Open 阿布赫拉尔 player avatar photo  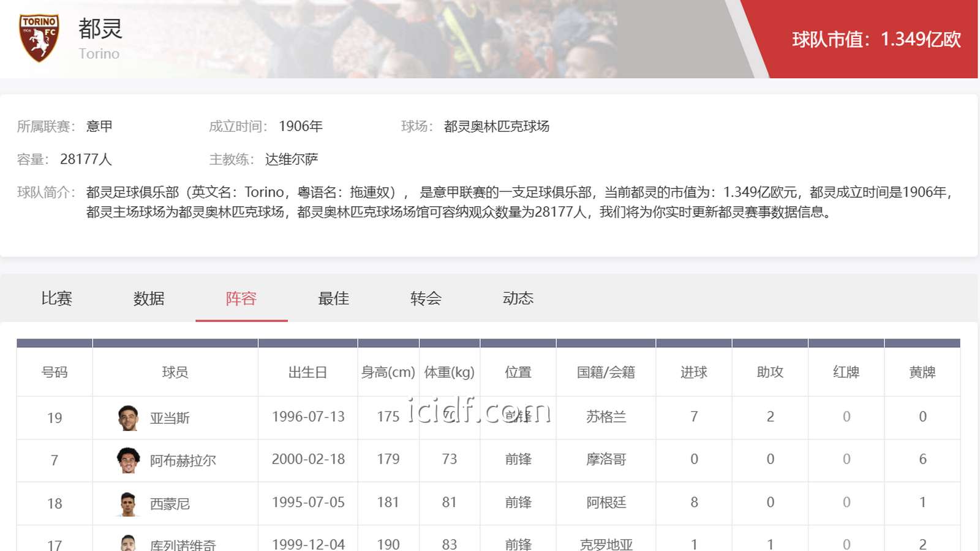pos(128,460)
